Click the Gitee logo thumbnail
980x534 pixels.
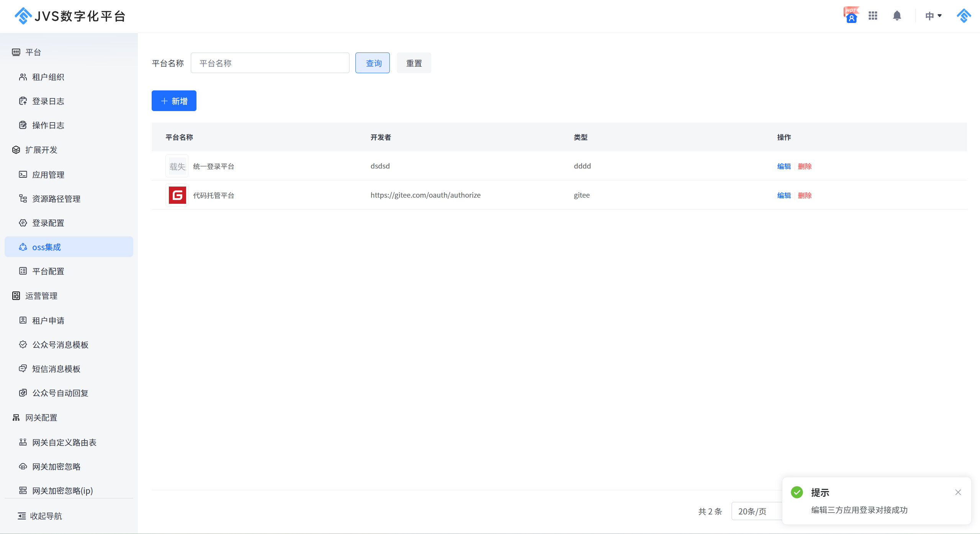tap(177, 195)
